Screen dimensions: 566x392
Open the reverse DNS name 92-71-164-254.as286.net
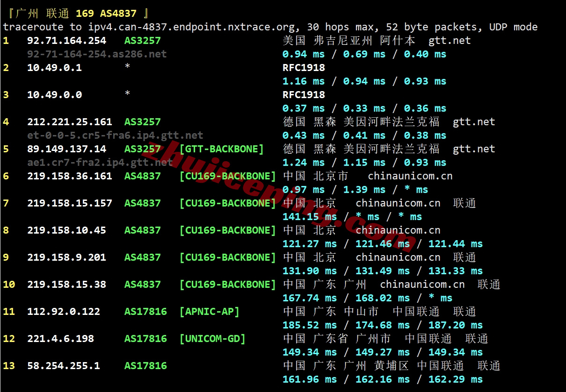coord(97,54)
